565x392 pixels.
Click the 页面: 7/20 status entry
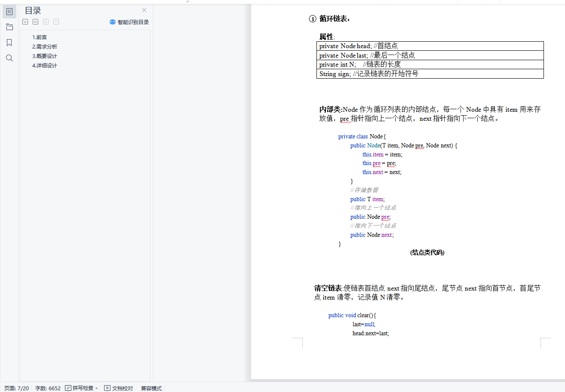pyautogui.click(x=16, y=388)
